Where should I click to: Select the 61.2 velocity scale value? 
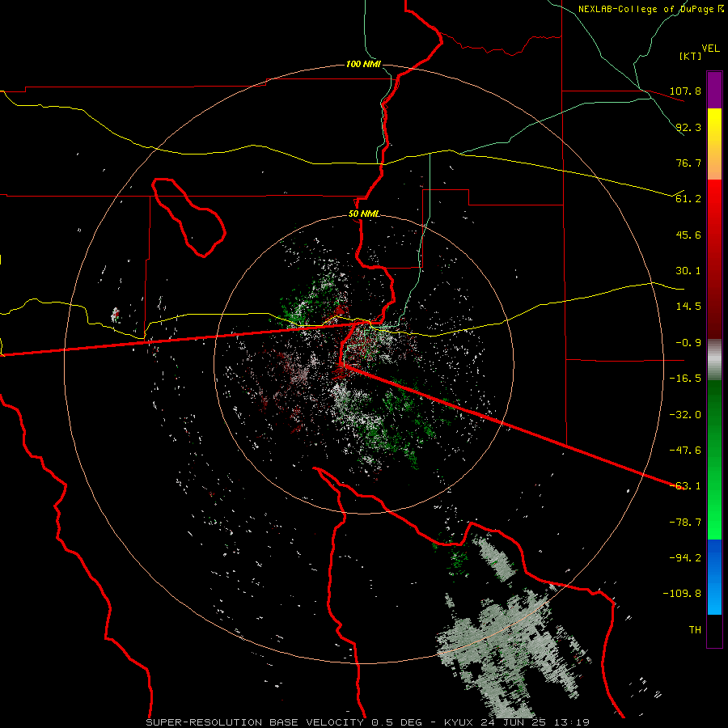click(x=688, y=199)
